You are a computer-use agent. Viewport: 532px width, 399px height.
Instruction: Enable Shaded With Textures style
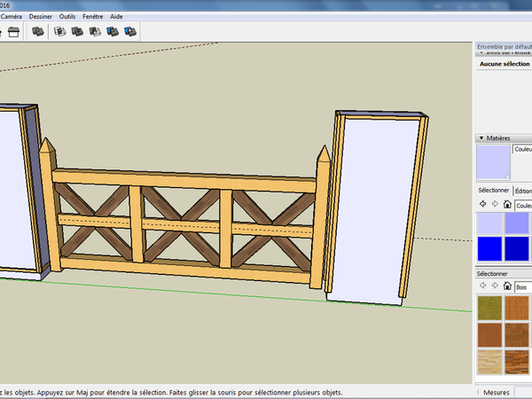coord(113,32)
